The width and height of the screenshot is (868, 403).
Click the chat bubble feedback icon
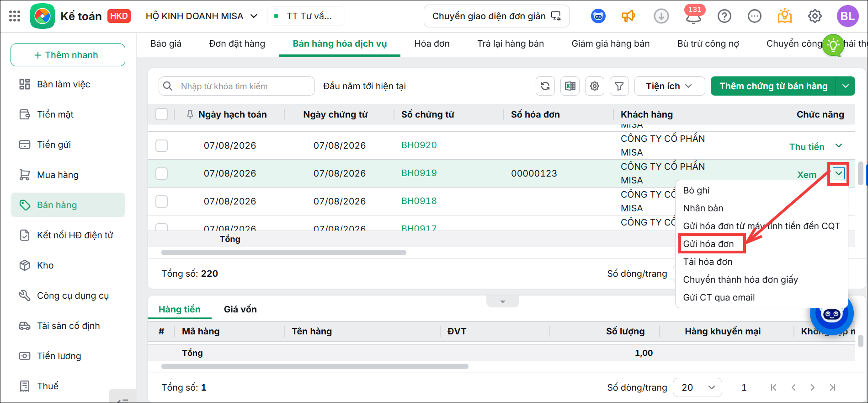pyautogui.click(x=754, y=16)
